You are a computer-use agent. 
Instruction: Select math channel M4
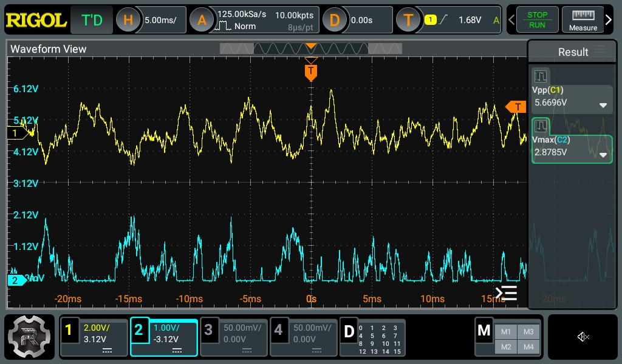point(528,347)
